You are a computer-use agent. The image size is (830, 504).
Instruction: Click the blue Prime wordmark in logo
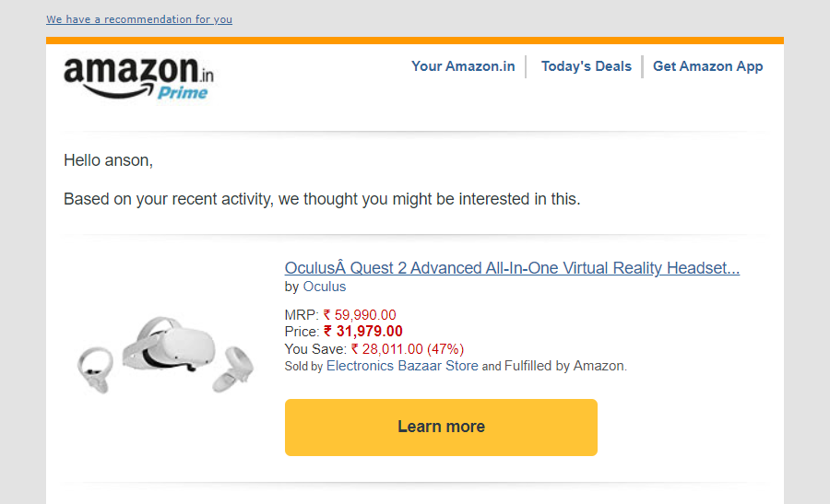[x=183, y=92]
